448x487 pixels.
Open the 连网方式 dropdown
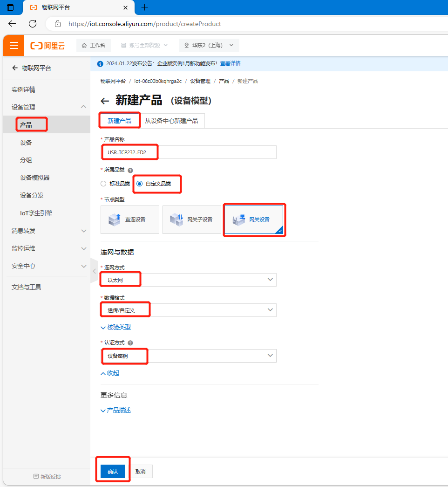189,280
